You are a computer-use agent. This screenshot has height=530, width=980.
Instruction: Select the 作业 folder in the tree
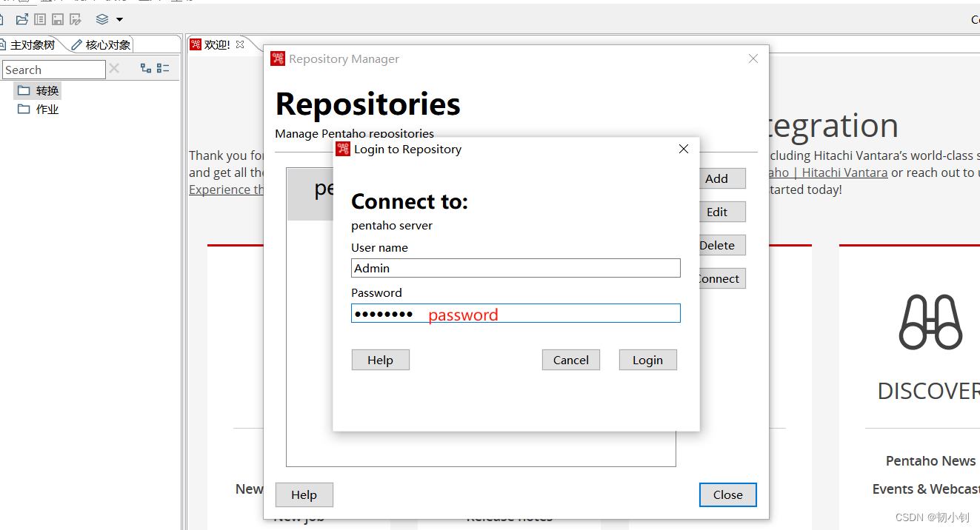pos(39,109)
